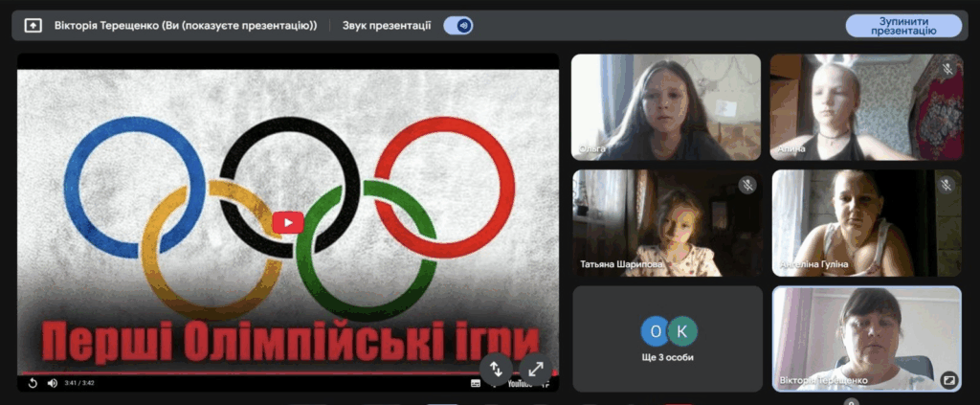Click the replay icon in the video controls

(33, 383)
